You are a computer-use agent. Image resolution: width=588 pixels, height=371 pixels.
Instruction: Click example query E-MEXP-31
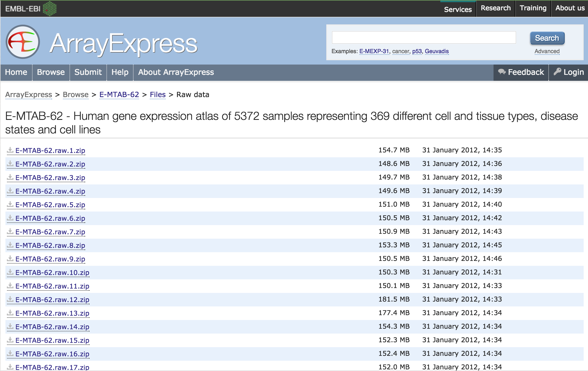click(x=374, y=51)
